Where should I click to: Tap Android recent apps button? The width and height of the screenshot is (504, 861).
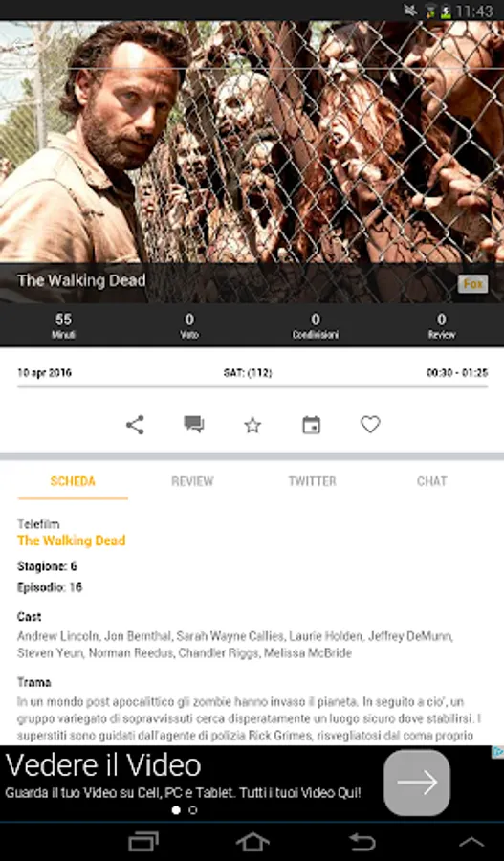pos(143,841)
